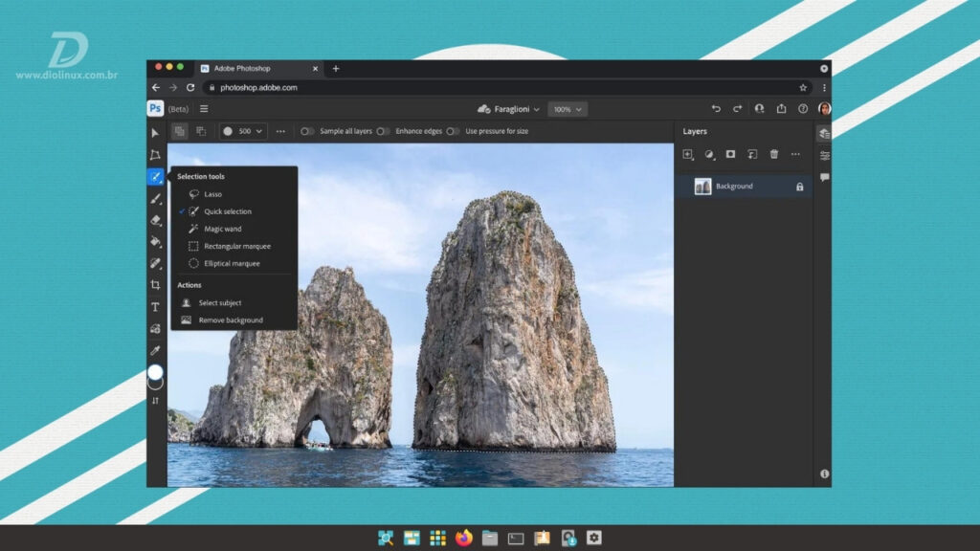
Task: Open the Comments panel icon on right edge
Action: 824,178
